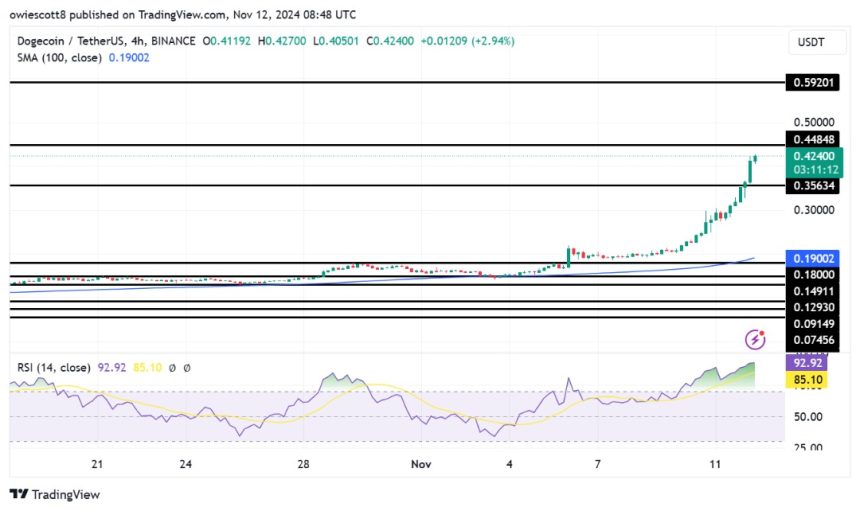Click the 0.44848 resistance price label

coord(817,139)
